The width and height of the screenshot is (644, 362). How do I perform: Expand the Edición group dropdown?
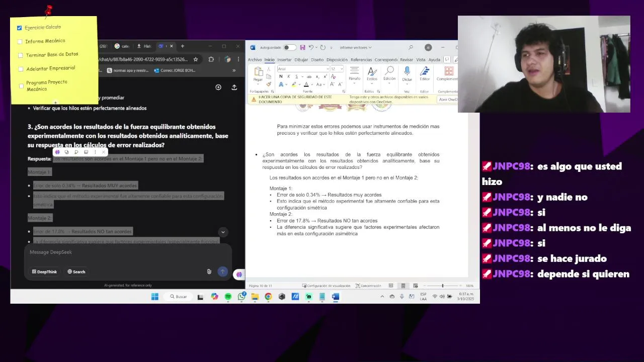389,83
